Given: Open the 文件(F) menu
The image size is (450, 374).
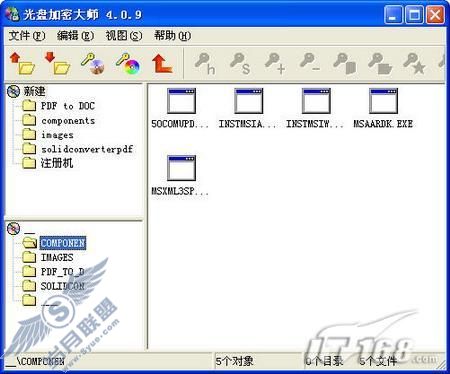Looking at the screenshot, I should [x=27, y=35].
